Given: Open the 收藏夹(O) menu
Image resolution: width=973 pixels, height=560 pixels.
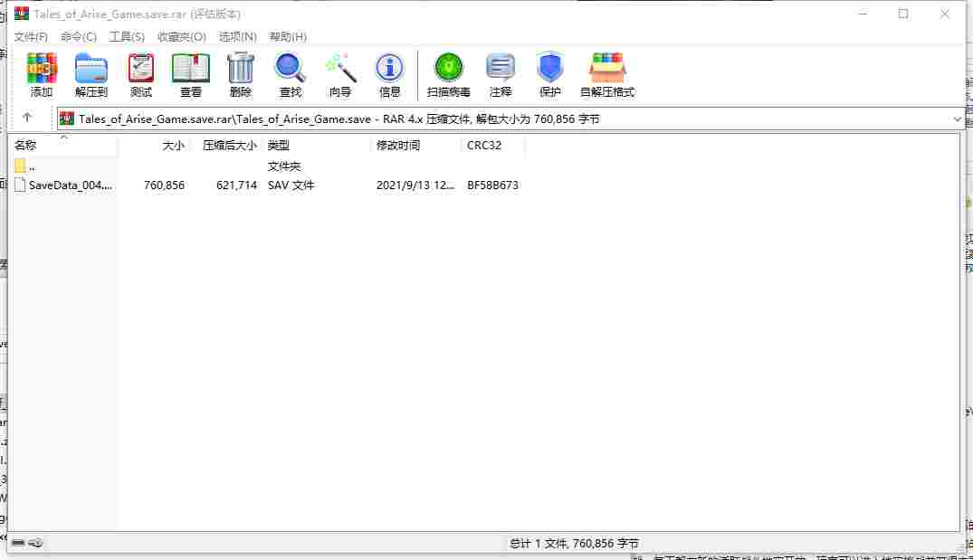Looking at the screenshot, I should point(181,36).
